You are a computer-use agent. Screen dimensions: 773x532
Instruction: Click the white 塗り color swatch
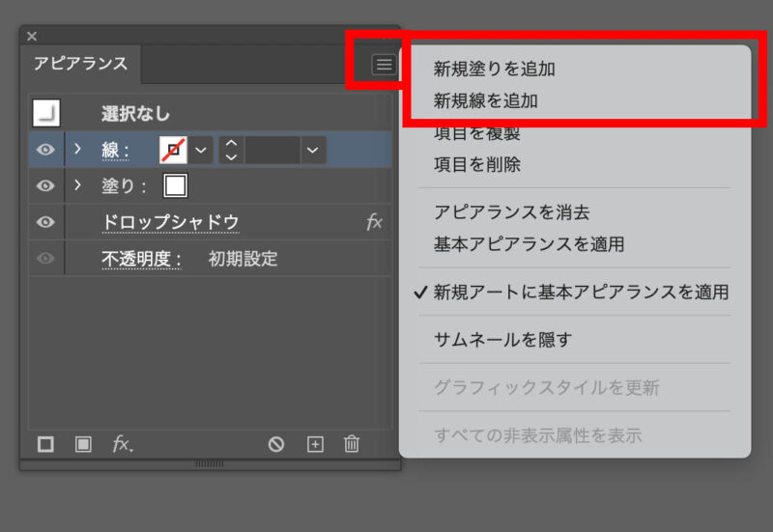pyautogui.click(x=175, y=184)
